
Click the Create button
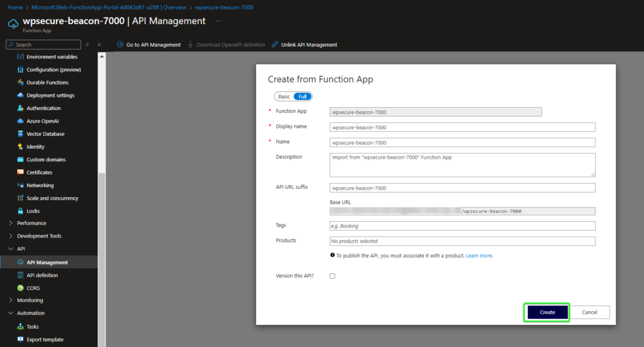click(x=547, y=312)
